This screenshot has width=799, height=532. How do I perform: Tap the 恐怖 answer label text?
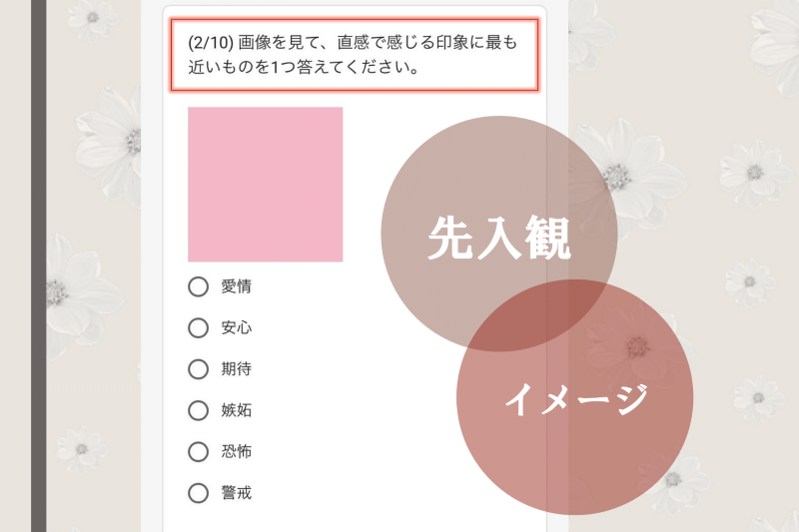(x=237, y=451)
